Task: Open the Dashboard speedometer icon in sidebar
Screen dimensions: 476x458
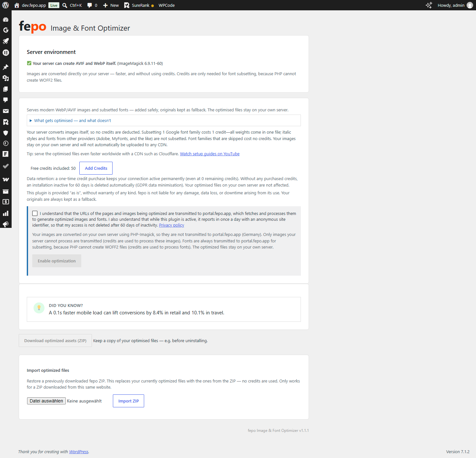Action: 5,19
